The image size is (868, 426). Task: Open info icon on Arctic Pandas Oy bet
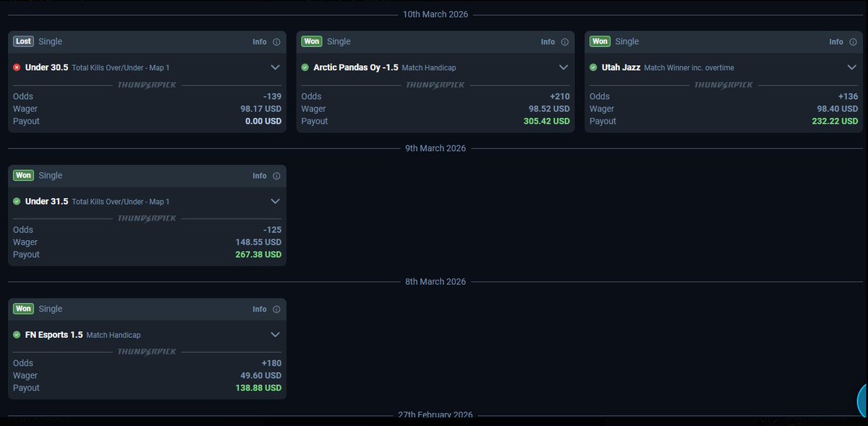pos(565,42)
